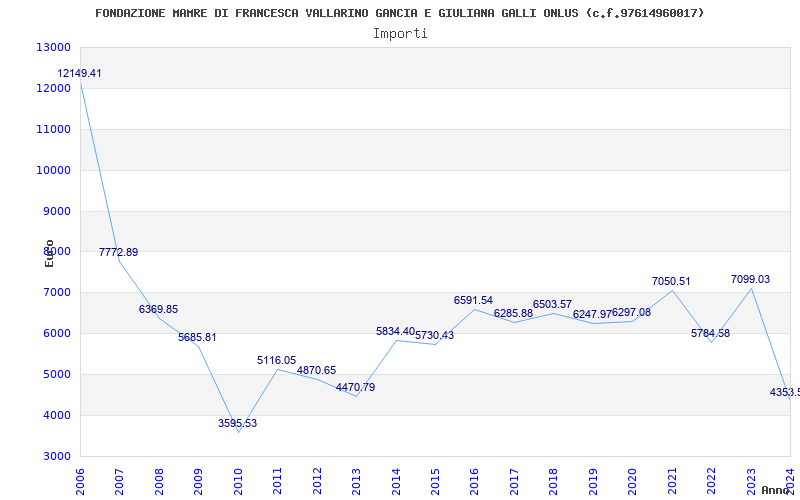Click the year 2023 axis label
Image resolution: width=800 pixels, height=500 pixels.
click(x=751, y=482)
